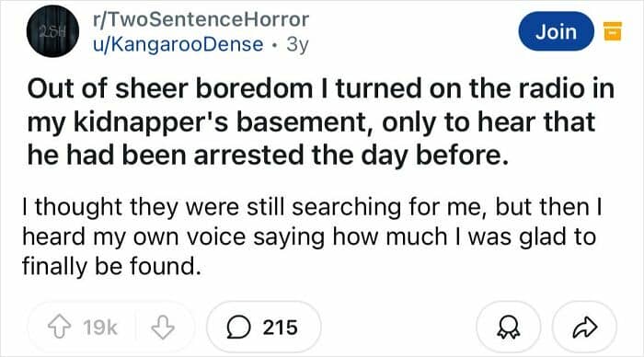Join the r/TwoSentenceHorror community

pyautogui.click(x=556, y=31)
